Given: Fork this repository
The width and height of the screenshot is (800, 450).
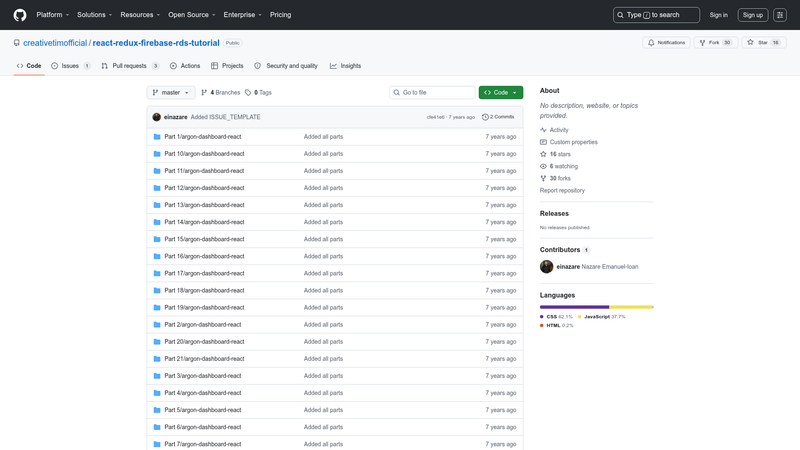Looking at the screenshot, I should point(715,43).
